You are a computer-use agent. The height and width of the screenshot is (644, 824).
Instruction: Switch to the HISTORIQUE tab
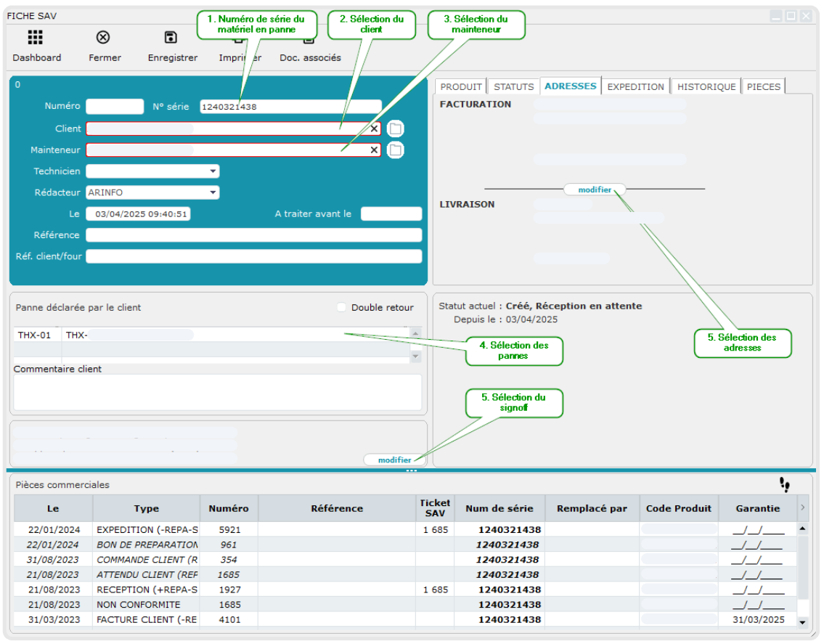pos(706,86)
